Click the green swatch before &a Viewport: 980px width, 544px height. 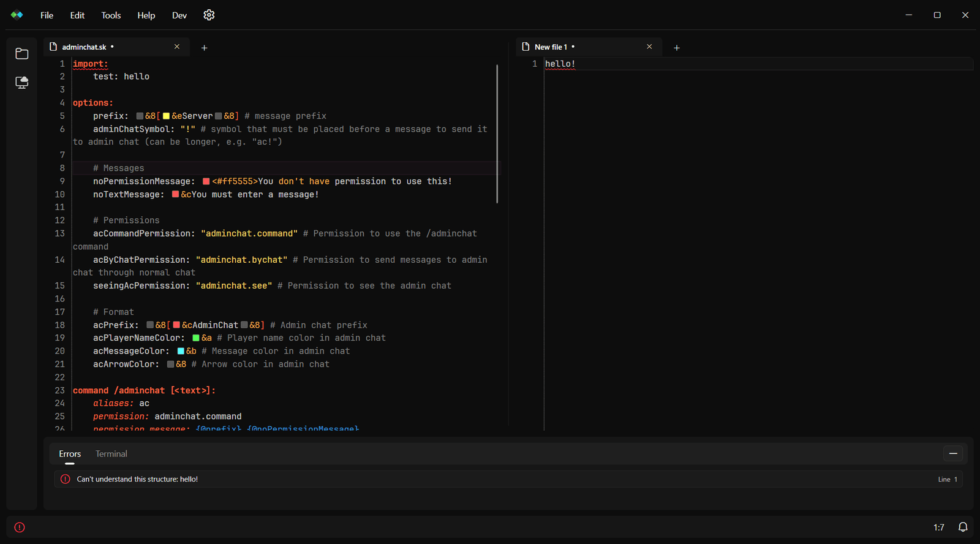pyautogui.click(x=196, y=338)
